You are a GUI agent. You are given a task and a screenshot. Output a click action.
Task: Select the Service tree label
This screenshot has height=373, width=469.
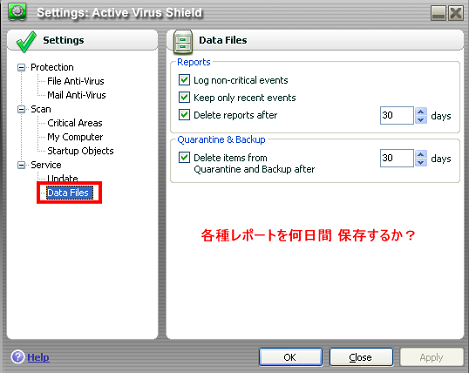click(x=46, y=165)
